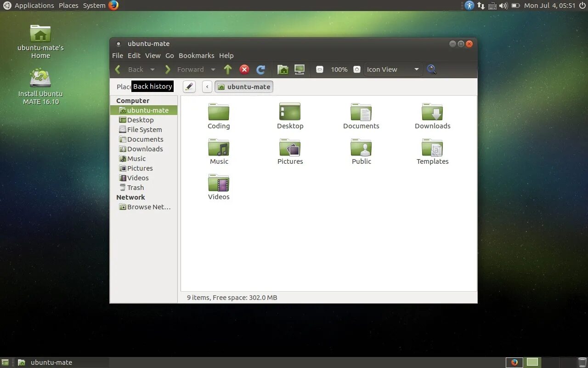Select the Videos folder icon in file view
This screenshot has height=368, width=588.
click(x=219, y=187)
